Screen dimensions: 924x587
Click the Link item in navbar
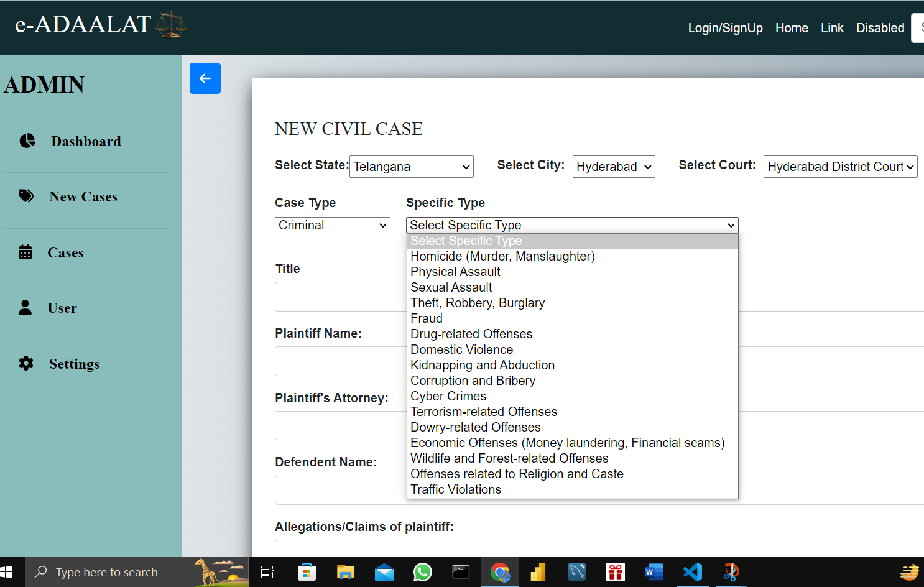(x=832, y=28)
